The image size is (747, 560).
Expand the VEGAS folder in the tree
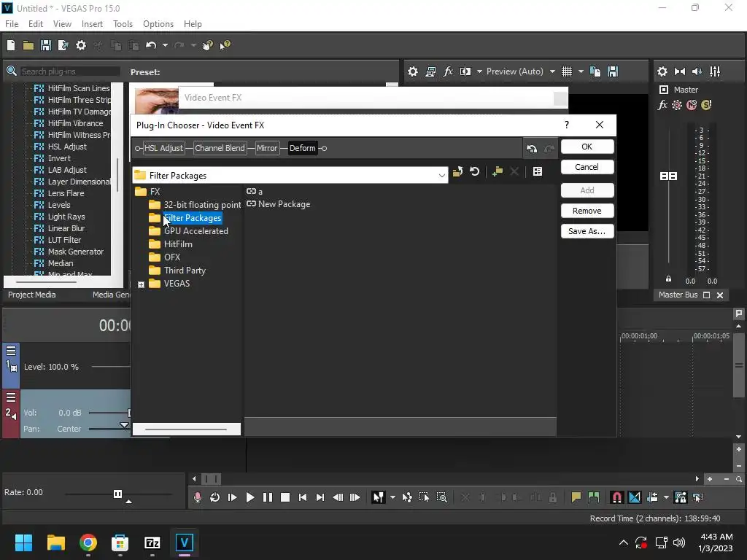point(141,284)
